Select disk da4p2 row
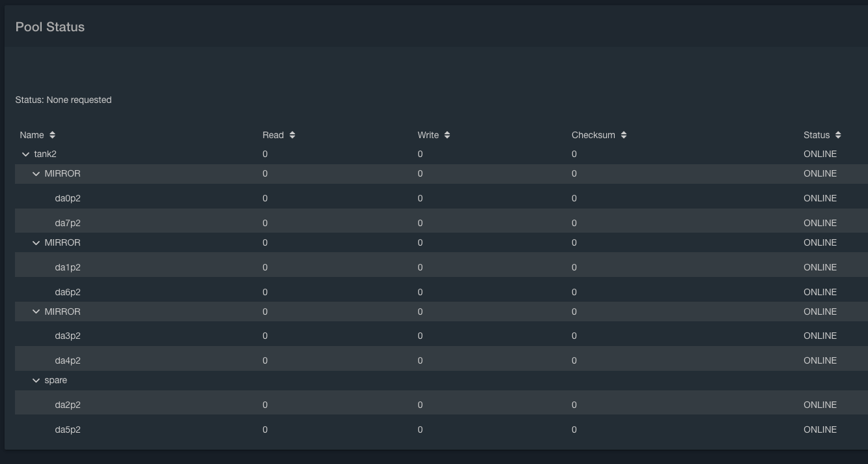This screenshot has height=464, width=868. click(441, 360)
